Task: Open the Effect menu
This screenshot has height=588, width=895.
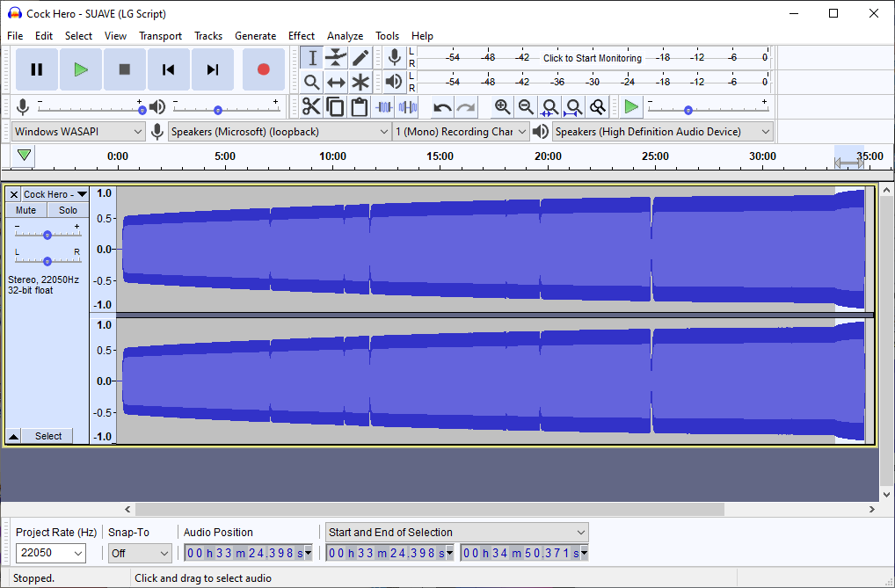Action: pyautogui.click(x=302, y=35)
